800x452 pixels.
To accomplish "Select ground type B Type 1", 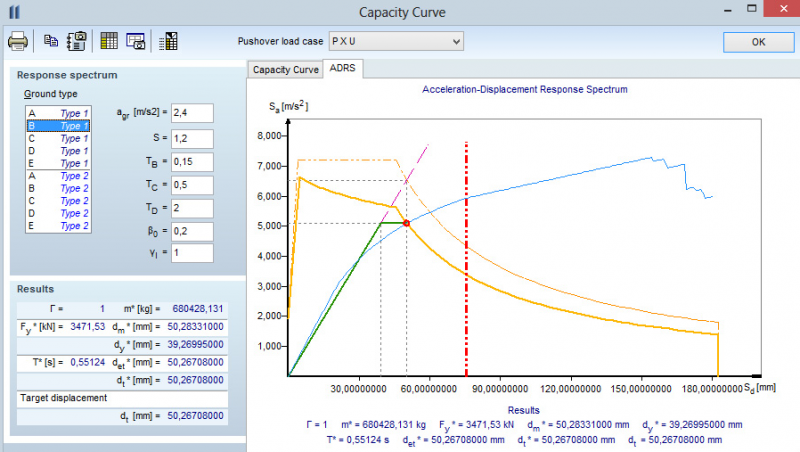I will point(58,125).
